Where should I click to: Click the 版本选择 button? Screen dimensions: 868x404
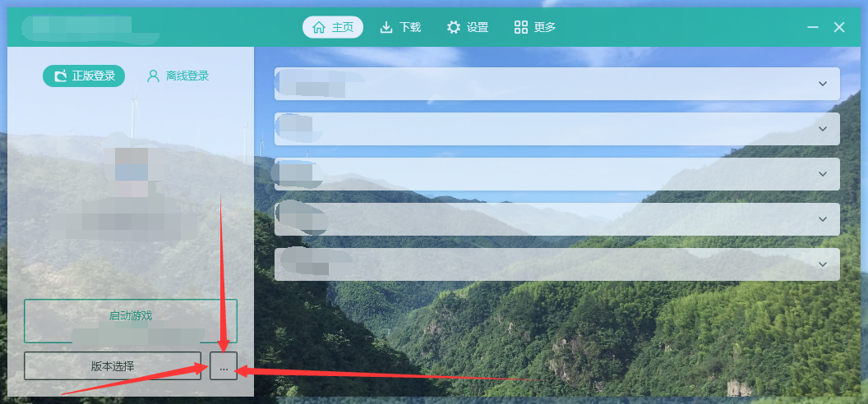point(113,366)
